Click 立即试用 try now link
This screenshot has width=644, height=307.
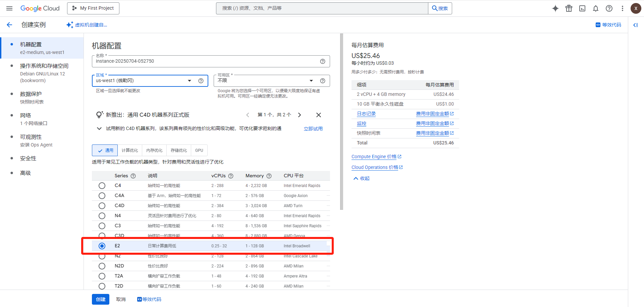[x=313, y=129]
